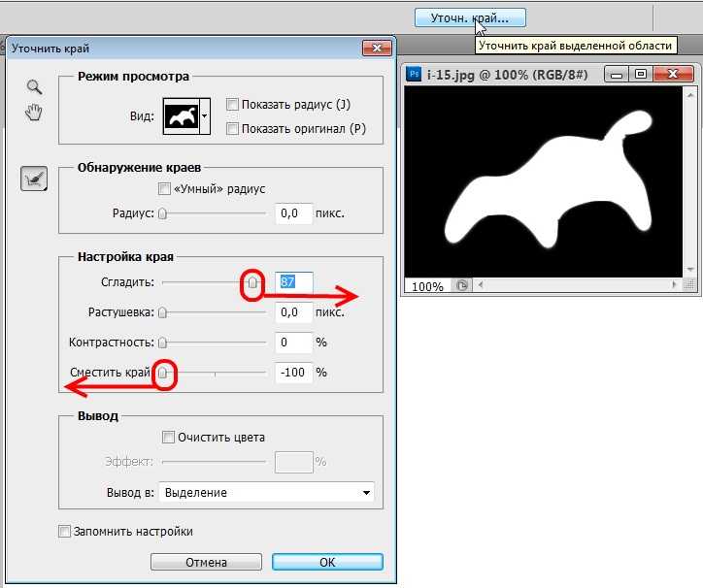Screen dimensions: 703x588
Task: Maximize the i-15.jpg document window
Action: 641,75
